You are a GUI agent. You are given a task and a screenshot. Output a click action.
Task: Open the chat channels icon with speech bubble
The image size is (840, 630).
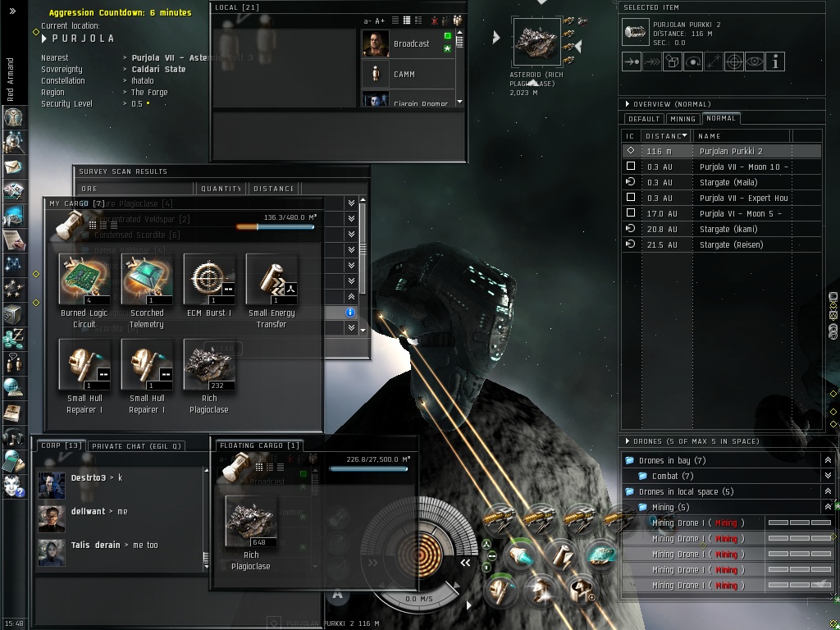point(13,363)
